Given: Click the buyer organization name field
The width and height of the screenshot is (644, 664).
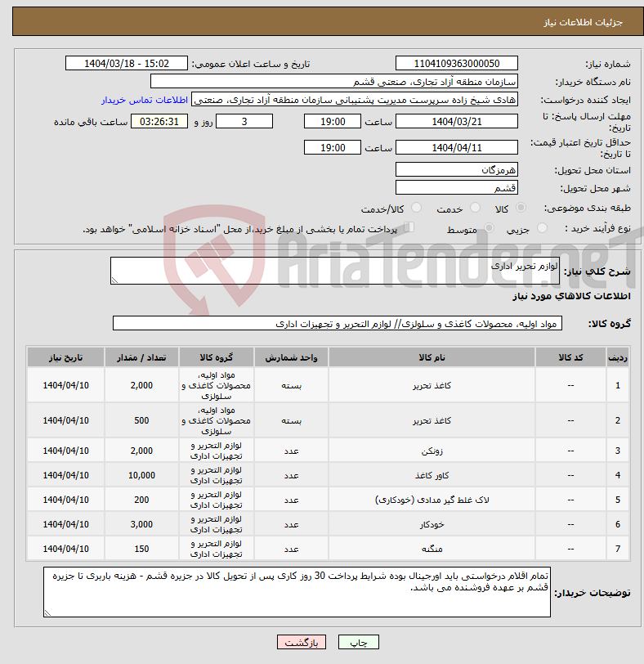Looking at the screenshot, I should [x=333, y=82].
